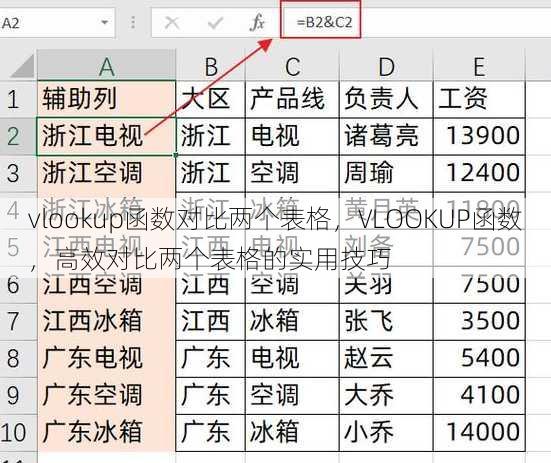Select row 3 header
This screenshot has width=551, height=463.
pyautogui.click(x=18, y=173)
